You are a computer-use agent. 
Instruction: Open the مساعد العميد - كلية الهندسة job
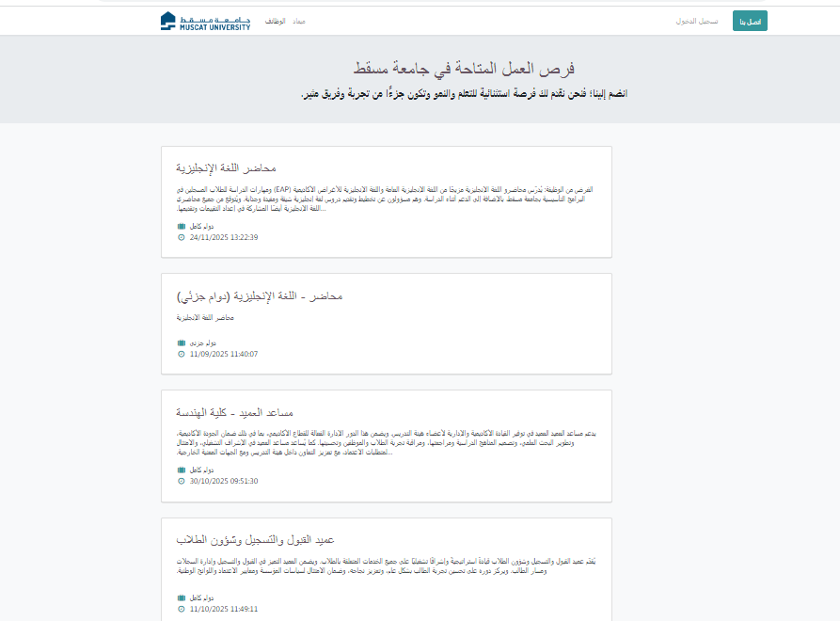pos(235,412)
